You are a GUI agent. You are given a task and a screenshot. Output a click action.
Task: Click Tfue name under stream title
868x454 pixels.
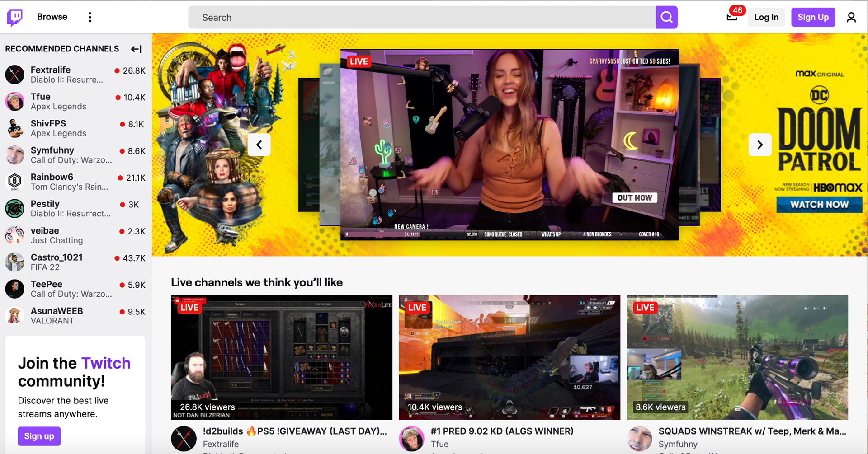439,444
